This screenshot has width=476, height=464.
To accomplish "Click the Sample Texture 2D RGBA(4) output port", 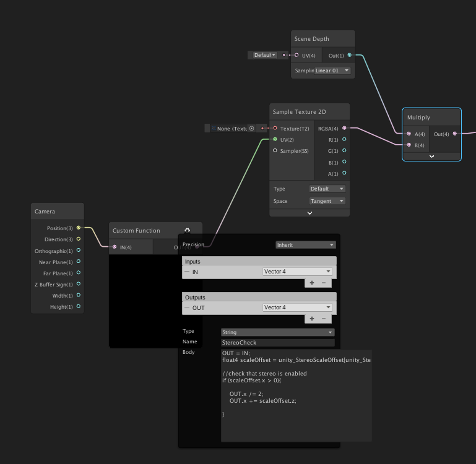I will tap(345, 128).
